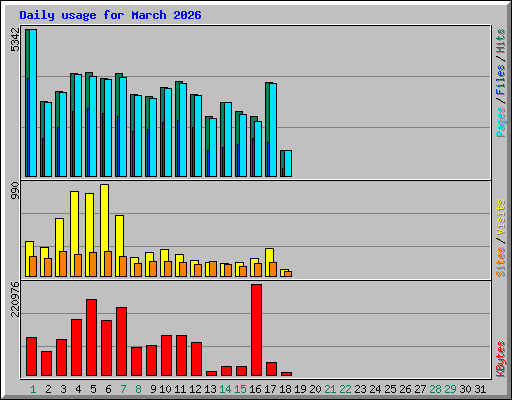Select the 220976 KBytes axis value
Screen dimensions: 512x400
click(15, 299)
